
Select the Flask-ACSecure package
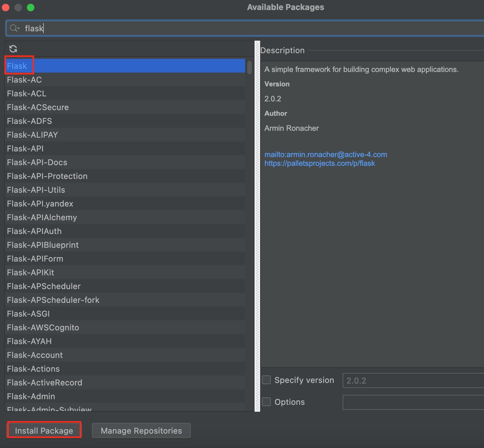tap(125, 107)
